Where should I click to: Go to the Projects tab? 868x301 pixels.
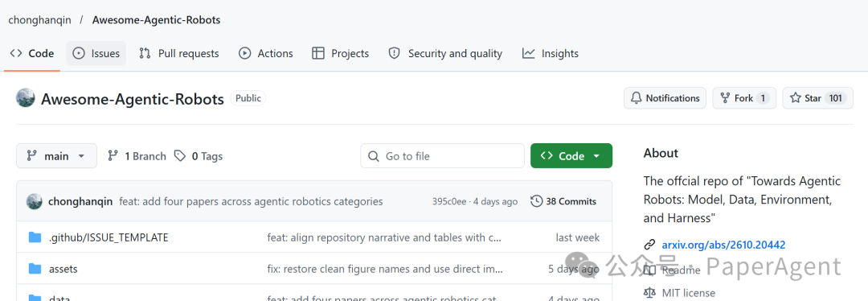pyautogui.click(x=341, y=54)
